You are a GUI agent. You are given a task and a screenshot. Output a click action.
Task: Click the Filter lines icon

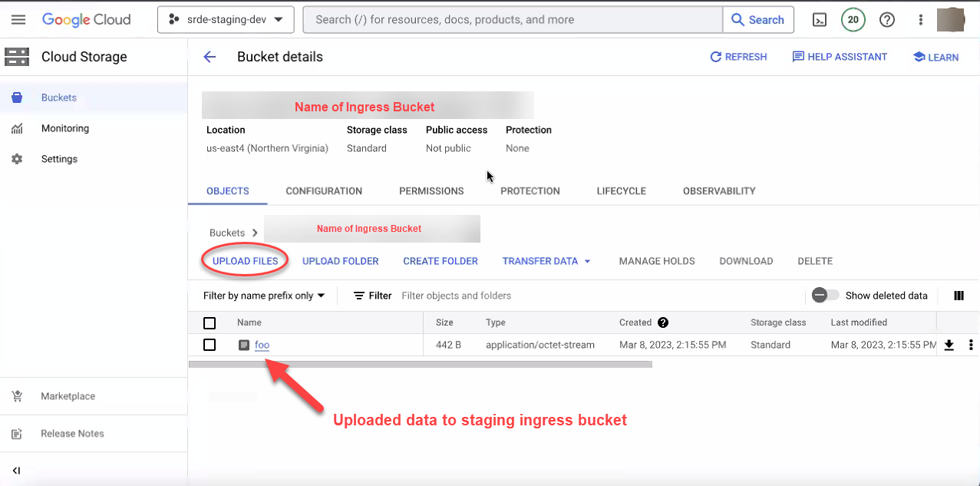(359, 296)
